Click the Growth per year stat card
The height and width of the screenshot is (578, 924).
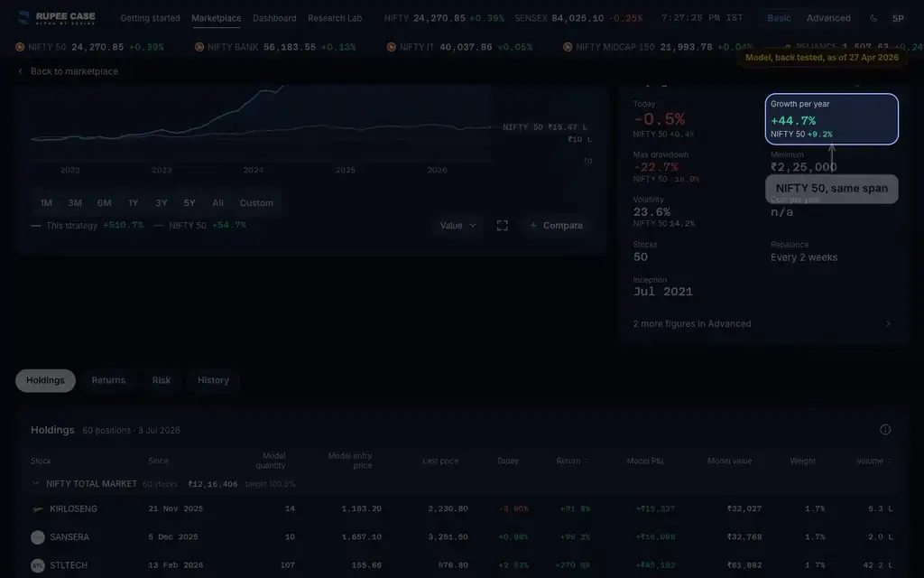[831, 119]
